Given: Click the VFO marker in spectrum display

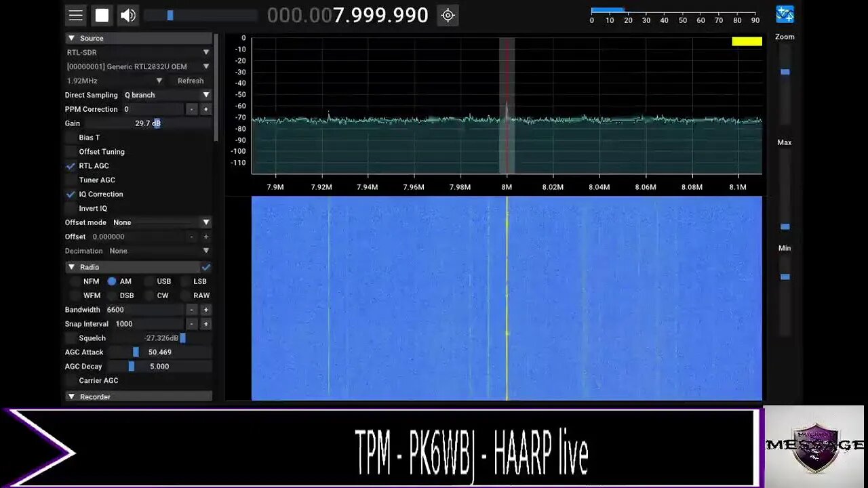Looking at the screenshot, I should point(507,106).
